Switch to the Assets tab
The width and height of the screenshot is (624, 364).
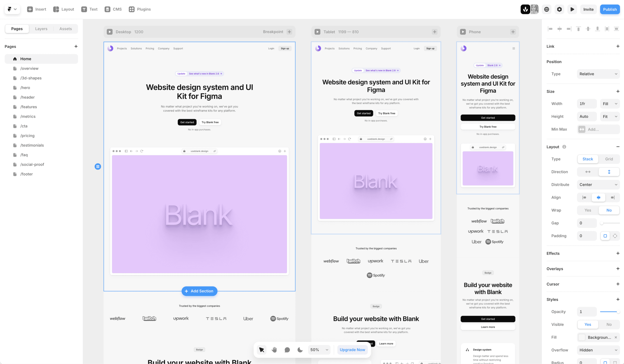tap(65, 29)
